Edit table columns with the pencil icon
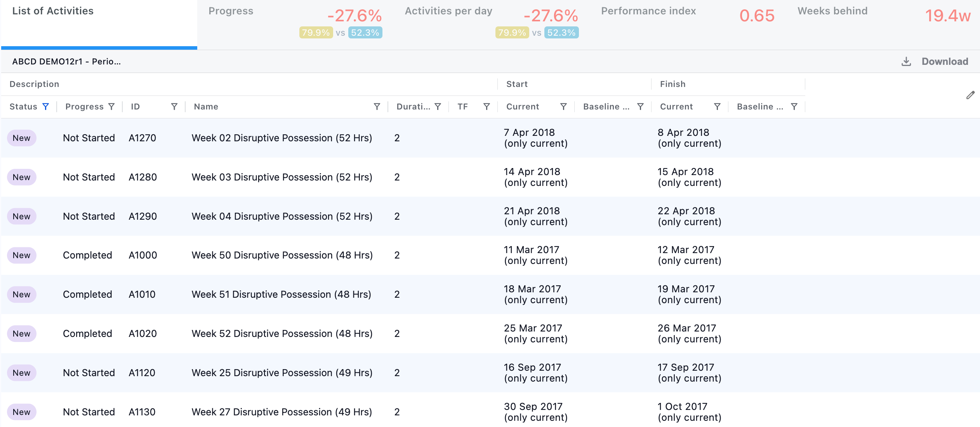Image resolution: width=980 pixels, height=427 pixels. (970, 95)
